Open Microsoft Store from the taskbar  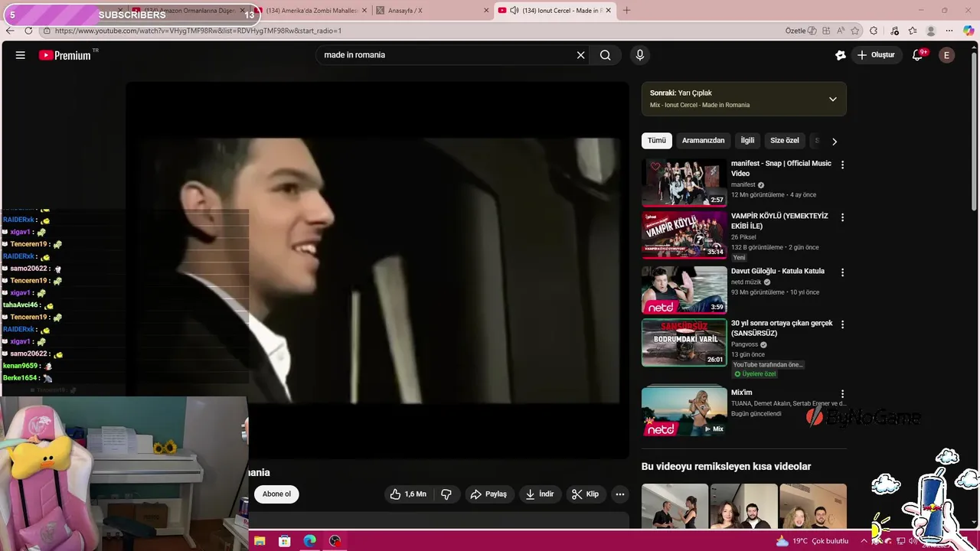pyautogui.click(x=284, y=541)
